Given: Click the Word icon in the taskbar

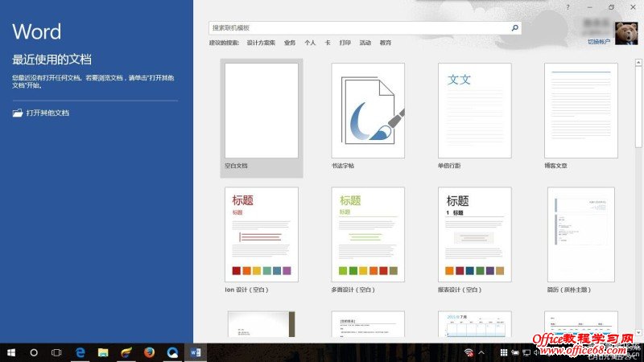Looking at the screenshot, I should (196, 352).
